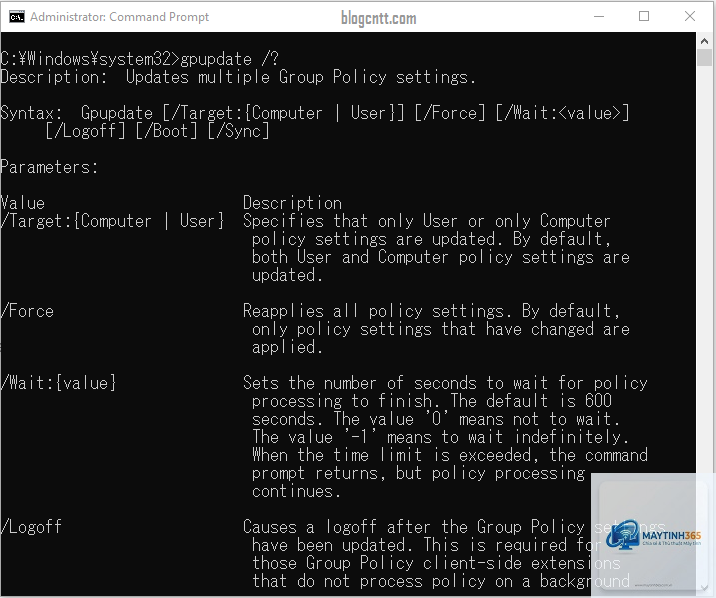716x598 pixels.
Task: Click text 'The value '-1' means to wait indefinitely.'
Action: [x=440, y=437]
